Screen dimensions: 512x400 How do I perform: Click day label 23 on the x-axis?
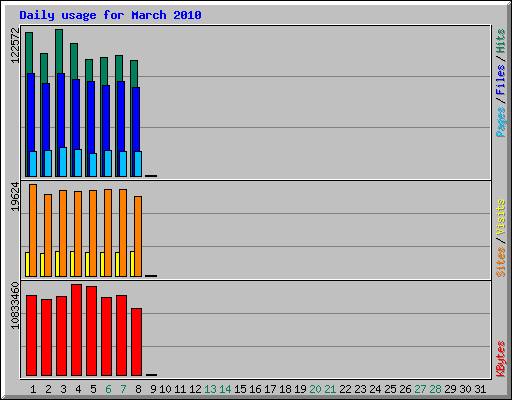(360, 389)
